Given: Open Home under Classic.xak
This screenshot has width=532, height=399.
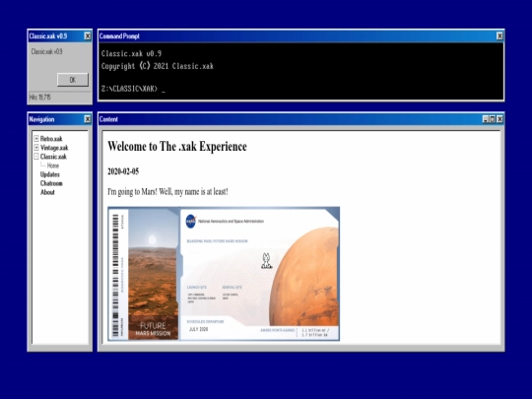Looking at the screenshot, I should click(53, 166).
